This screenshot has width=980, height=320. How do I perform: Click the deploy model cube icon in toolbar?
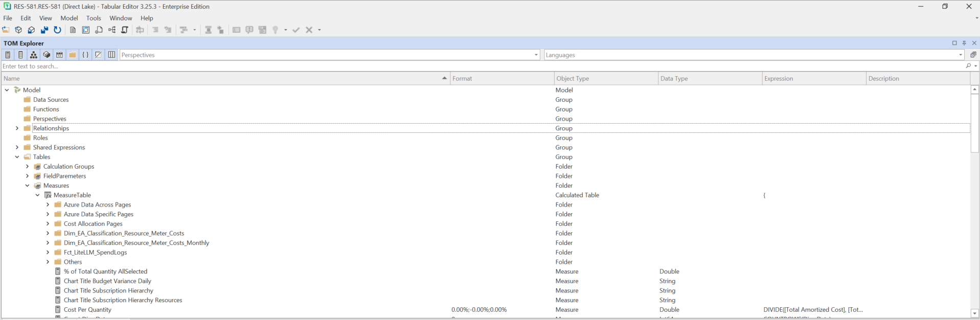coord(31,30)
